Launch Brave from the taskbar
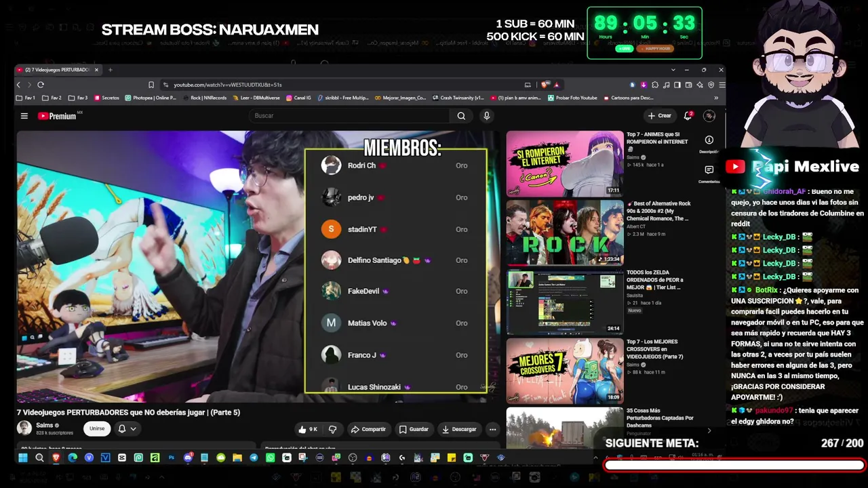 56,458
